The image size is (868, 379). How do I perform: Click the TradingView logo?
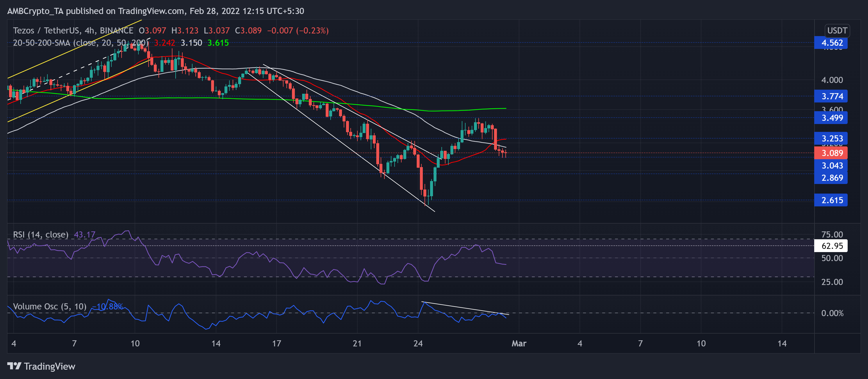41,366
